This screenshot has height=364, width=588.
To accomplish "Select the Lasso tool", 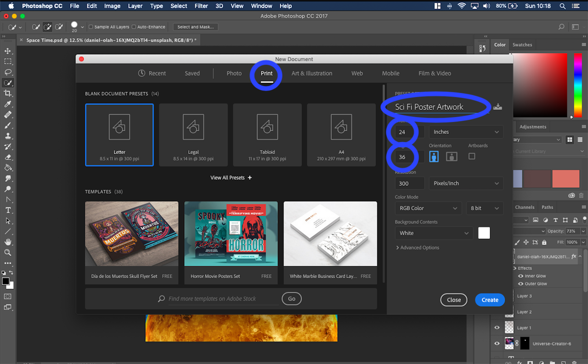I will (8, 72).
